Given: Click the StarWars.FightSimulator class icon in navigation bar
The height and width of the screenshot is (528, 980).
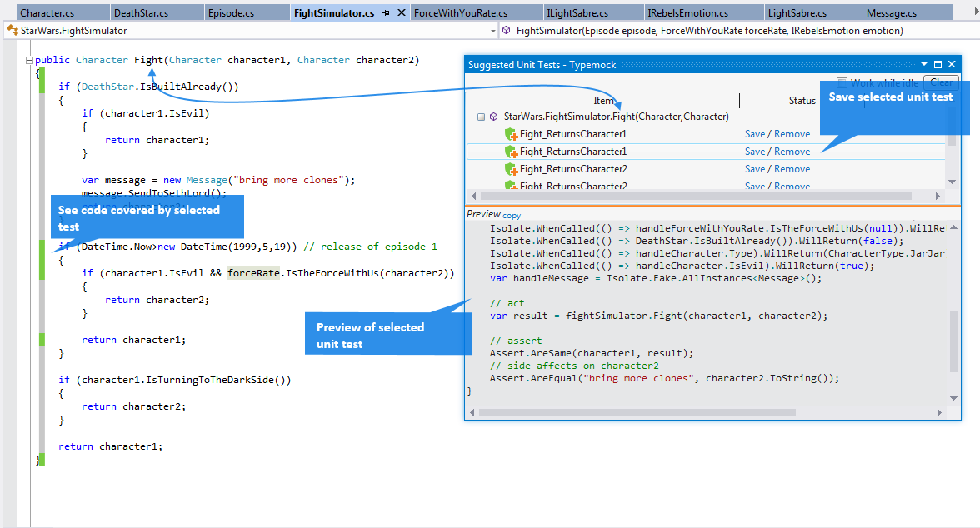Looking at the screenshot, I should point(12,31).
